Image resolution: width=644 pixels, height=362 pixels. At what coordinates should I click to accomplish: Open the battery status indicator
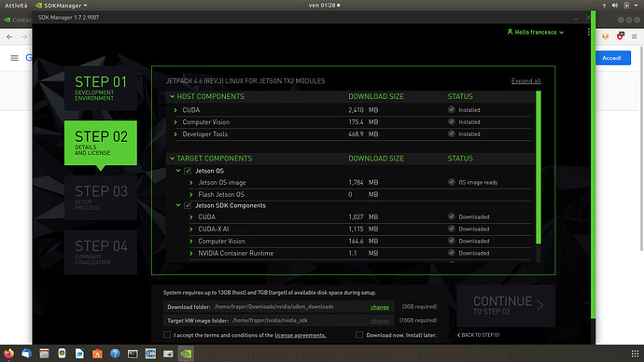[626, 6]
